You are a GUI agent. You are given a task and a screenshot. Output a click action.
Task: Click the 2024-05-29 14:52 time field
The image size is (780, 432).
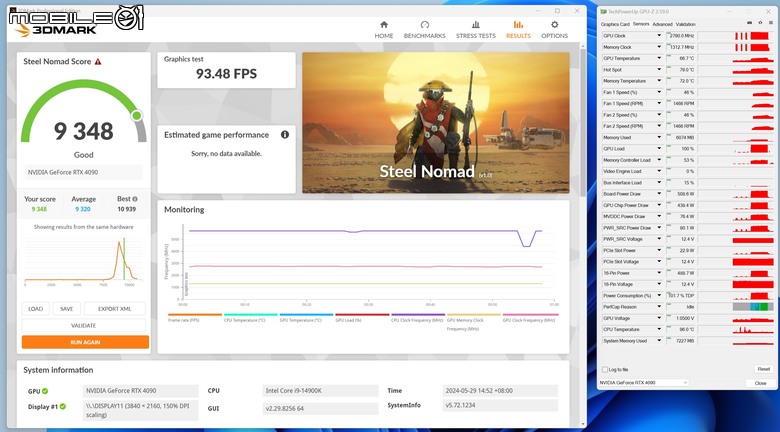[500, 391]
